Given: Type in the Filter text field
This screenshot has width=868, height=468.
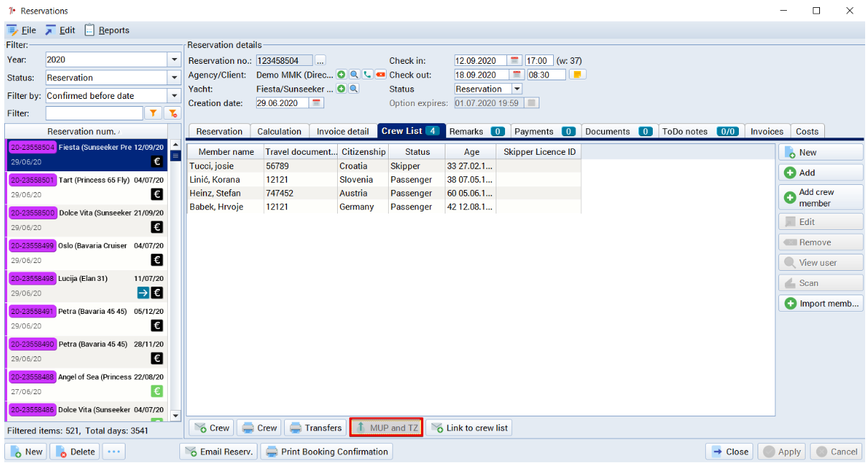Looking at the screenshot, I should [x=93, y=113].
